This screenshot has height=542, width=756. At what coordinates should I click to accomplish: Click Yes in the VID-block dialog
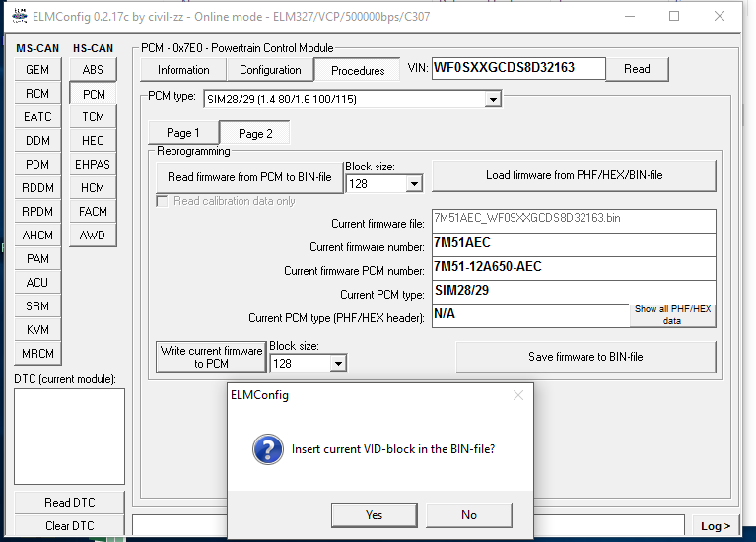[x=374, y=514]
